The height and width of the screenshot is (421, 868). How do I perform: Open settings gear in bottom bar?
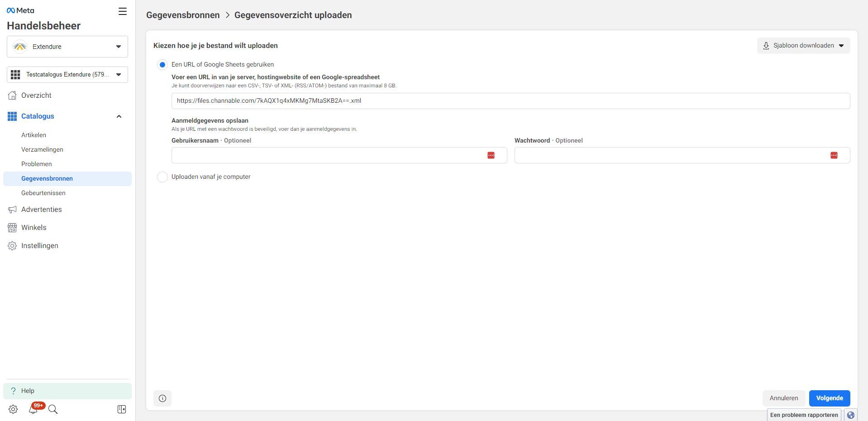[x=13, y=409]
